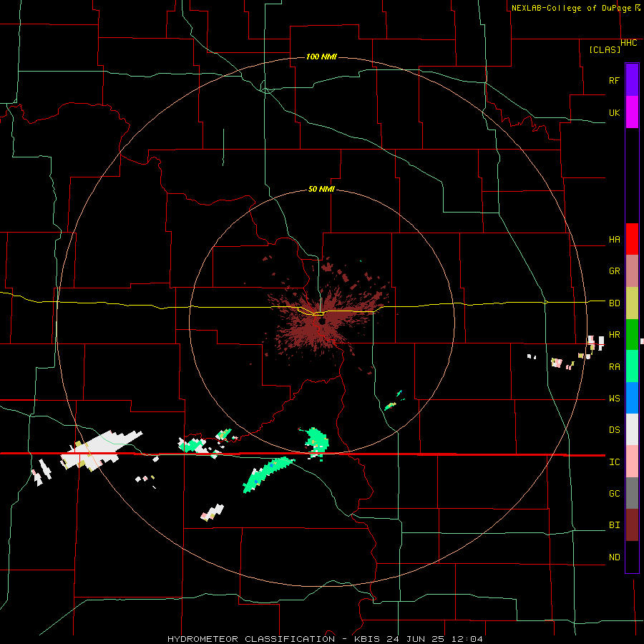Click the UK legend label
Screen dimensions: 644x644
(614, 113)
